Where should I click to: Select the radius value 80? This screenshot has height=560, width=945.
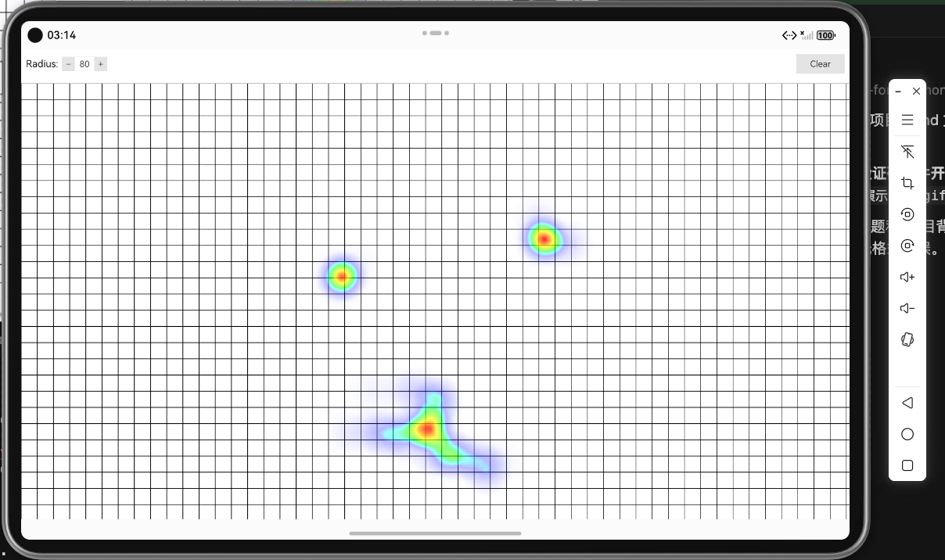pos(84,64)
